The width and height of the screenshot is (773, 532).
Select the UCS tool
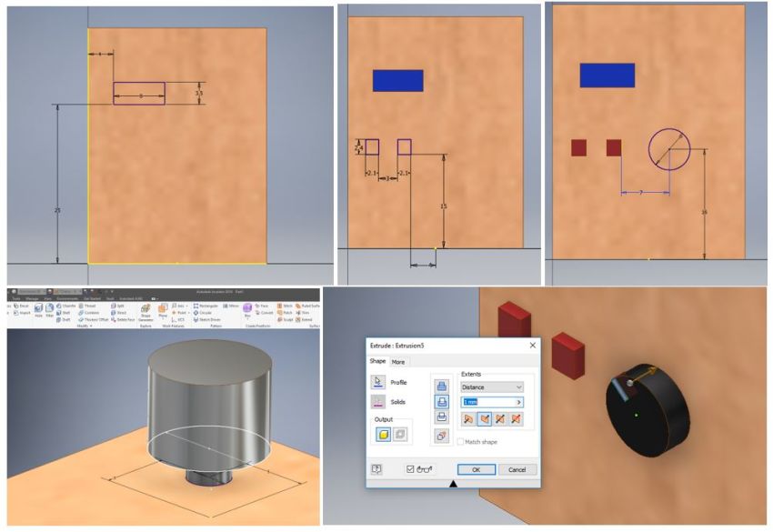178,319
